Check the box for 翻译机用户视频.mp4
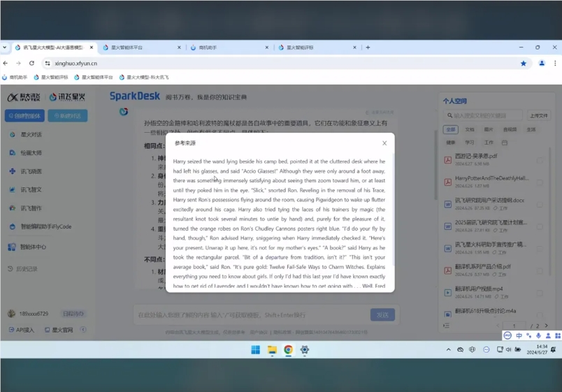562x392 pixels. click(540, 293)
